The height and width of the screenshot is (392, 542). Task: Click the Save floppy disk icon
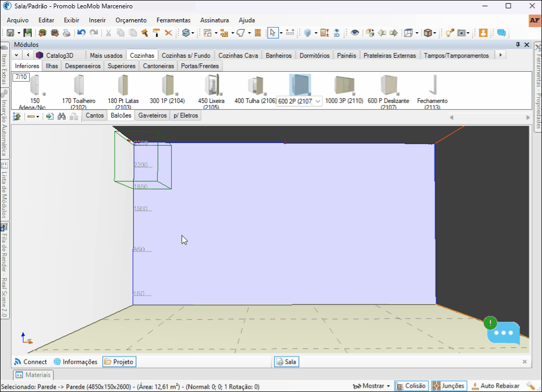[10, 33]
